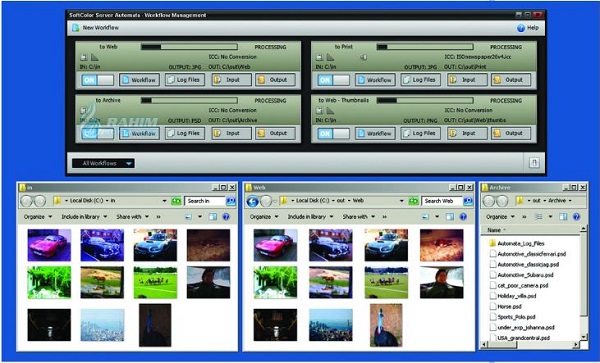Click the Name column header in Archive window
This screenshot has height=363, width=600.
click(530, 230)
